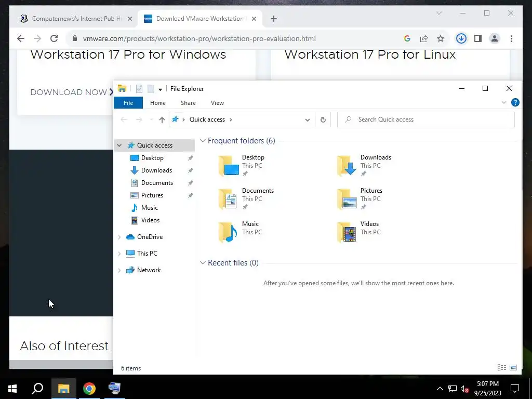
Task: Click the New folder quick access toolbar icon
Action: pos(151,89)
